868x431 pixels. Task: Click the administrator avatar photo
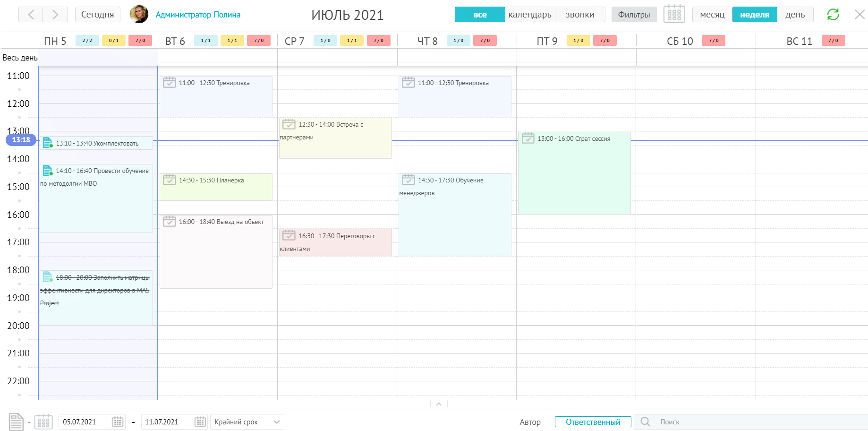click(x=139, y=14)
